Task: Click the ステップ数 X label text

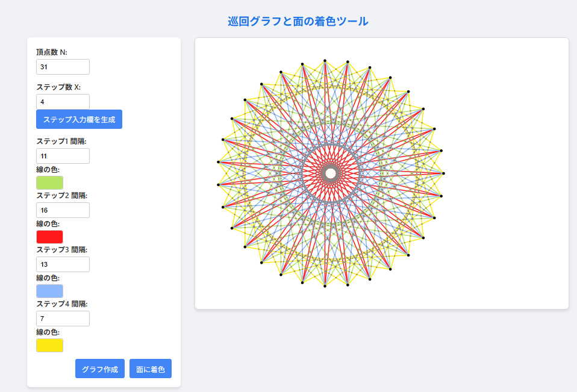Action: (x=59, y=87)
